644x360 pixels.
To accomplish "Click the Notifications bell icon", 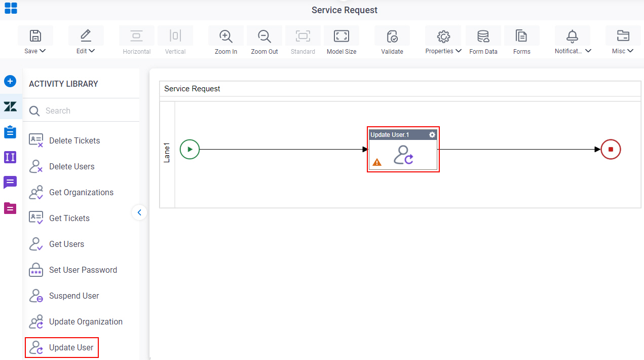I will pyautogui.click(x=572, y=36).
